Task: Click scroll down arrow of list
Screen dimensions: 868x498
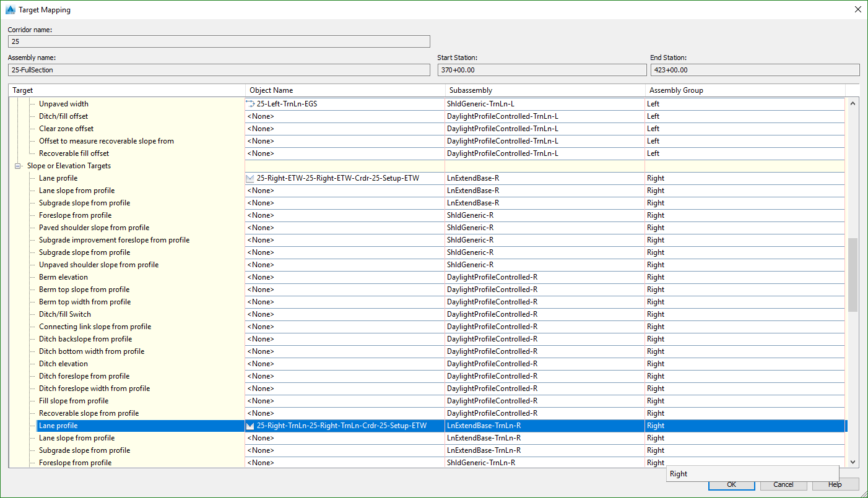Action: coord(853,462)
